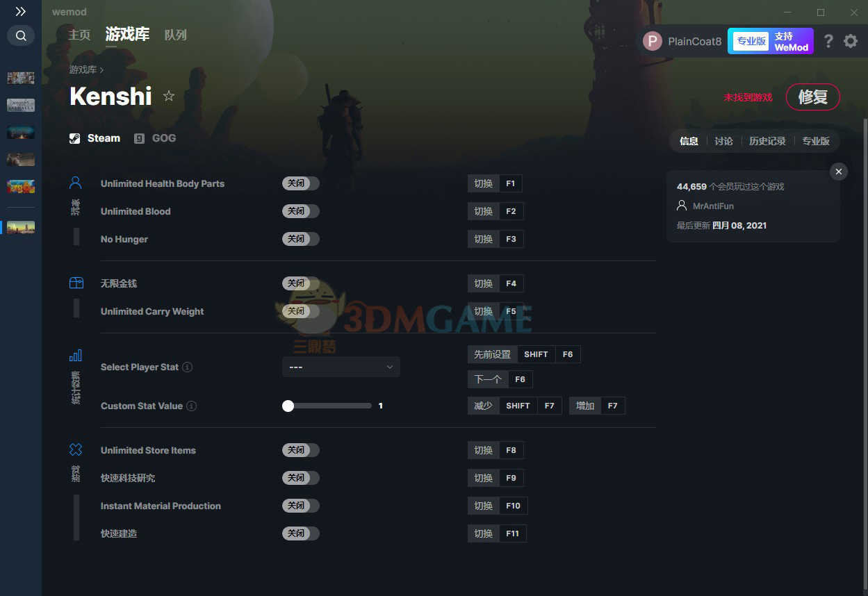Click the 修复 button
Screen dimensions: 868x596
point(812,97)
